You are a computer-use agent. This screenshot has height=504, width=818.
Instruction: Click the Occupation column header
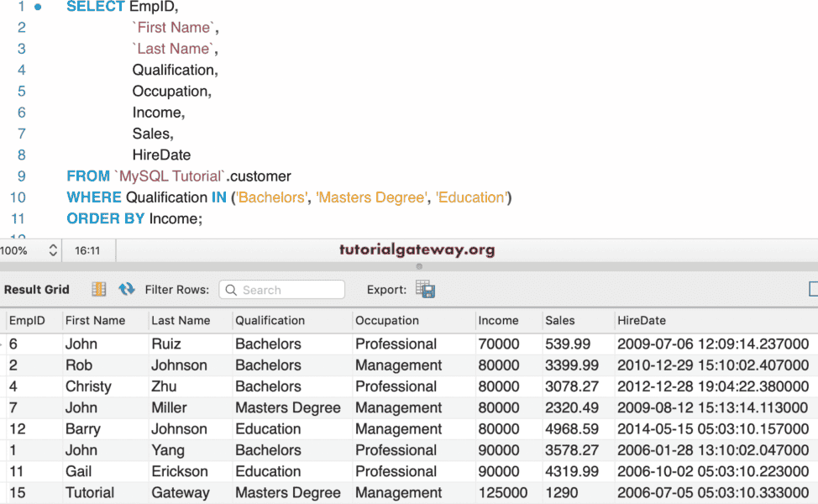coord(386,320)
